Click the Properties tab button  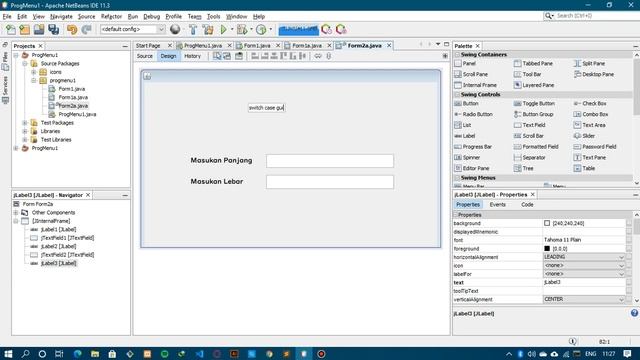(468, 204)
